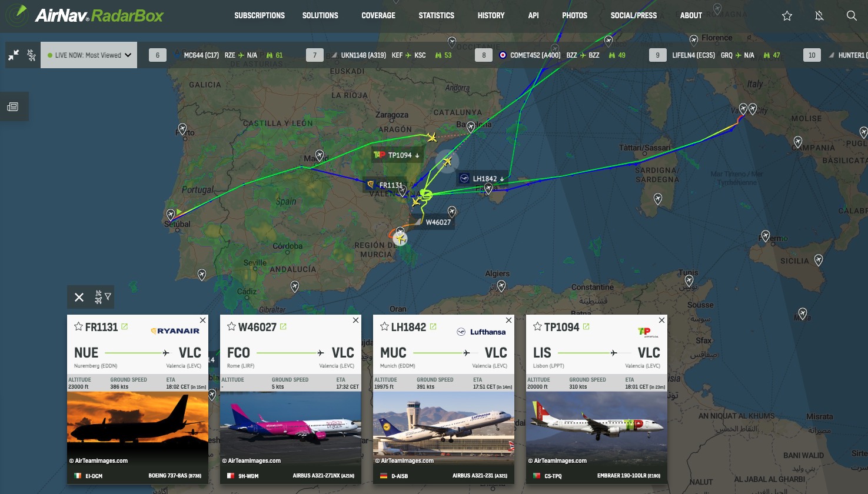Click the Ryanair logo in FR1131 card
This screenshot has width=868, height=494.
pos(175,331)
